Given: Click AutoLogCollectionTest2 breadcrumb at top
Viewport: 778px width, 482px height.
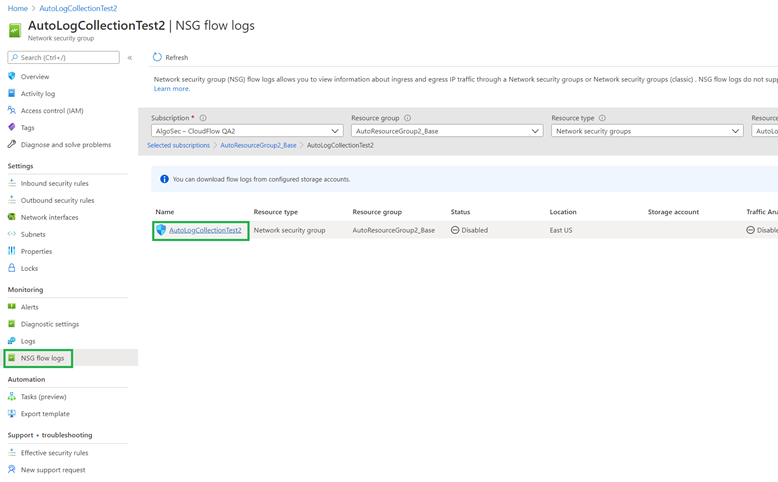Looking at the screenshot, I should [x=78, y=8].
